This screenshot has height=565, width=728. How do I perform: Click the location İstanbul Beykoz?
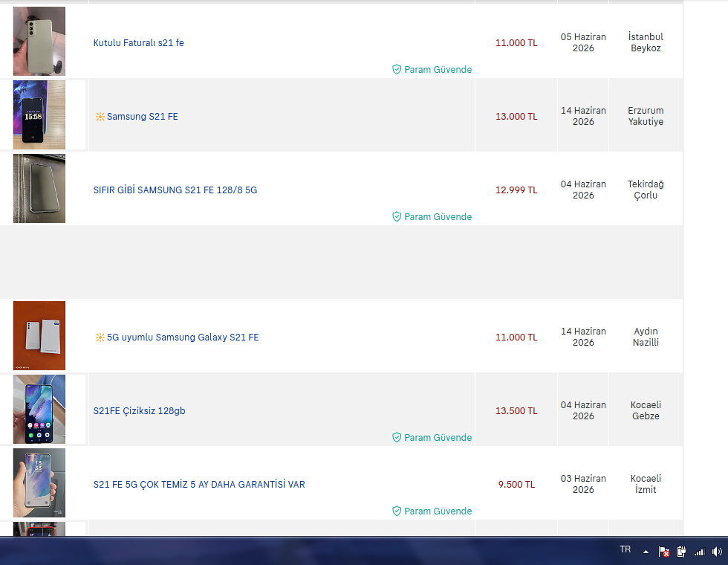coord(646,42)
